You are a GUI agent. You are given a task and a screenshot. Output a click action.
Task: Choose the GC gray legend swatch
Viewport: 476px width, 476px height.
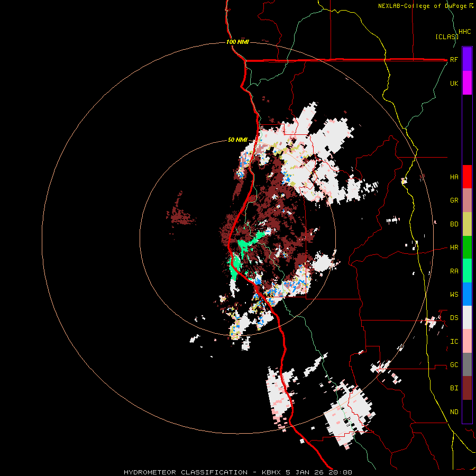(x=467, y=364)
